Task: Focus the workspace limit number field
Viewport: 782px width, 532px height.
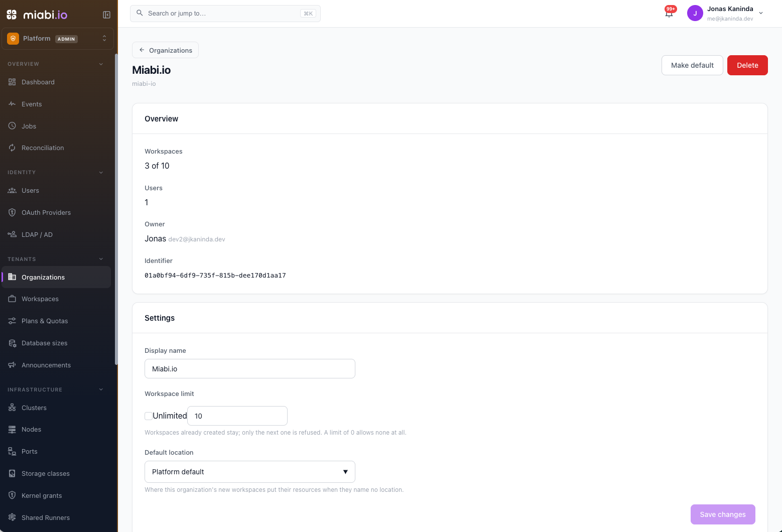Action: tap(237, 416)
